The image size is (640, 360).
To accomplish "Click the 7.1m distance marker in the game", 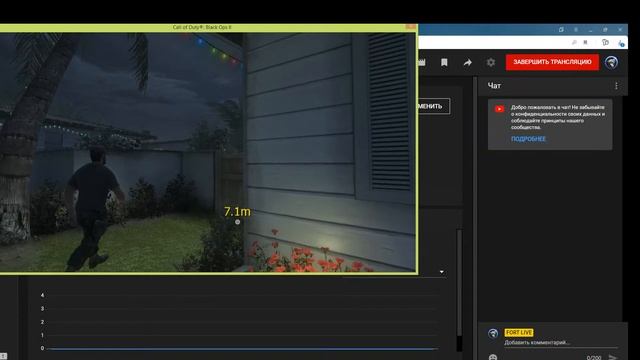I will pyautogui.click(x=237, y=212).
